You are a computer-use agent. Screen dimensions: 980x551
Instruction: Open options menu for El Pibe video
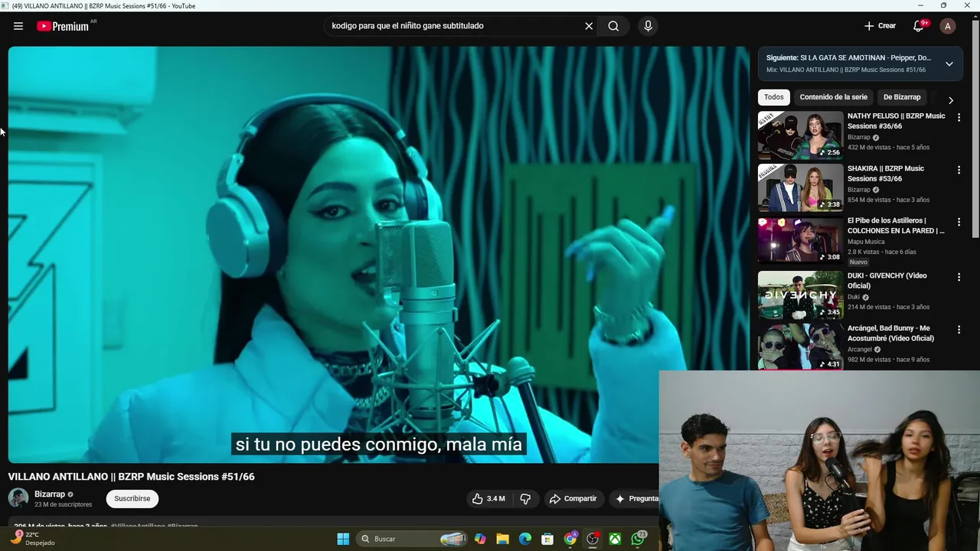pyautogui.click(x=959, y=223)
